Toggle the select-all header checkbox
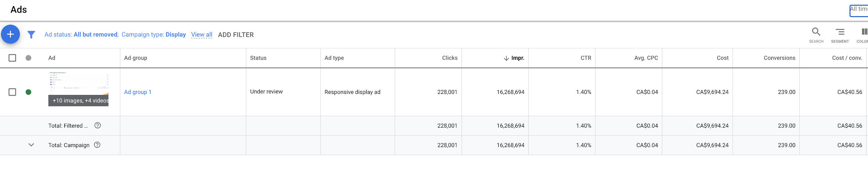The width and height of the screenshot is (868, 177). tap(12, 58)
